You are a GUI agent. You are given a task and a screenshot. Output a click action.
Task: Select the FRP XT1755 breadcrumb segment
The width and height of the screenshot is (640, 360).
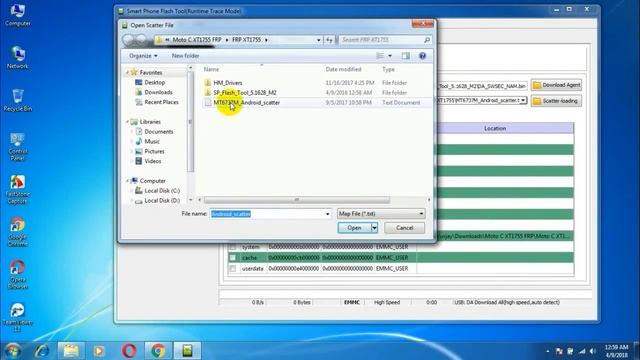(x=246, y=40)
